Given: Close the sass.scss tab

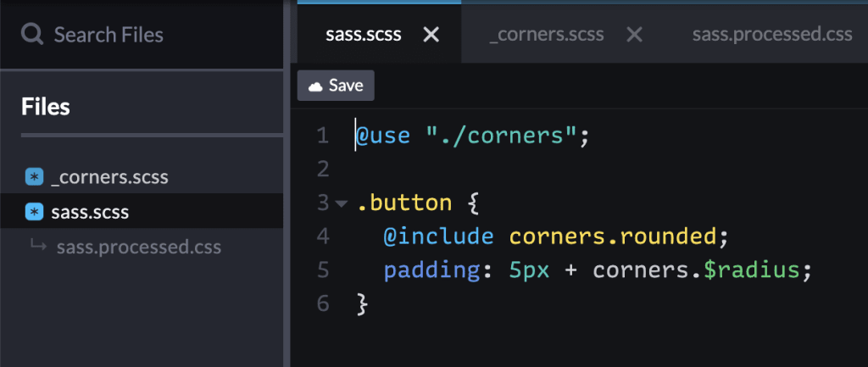Looking at the screenshot, I should [431, 35].
